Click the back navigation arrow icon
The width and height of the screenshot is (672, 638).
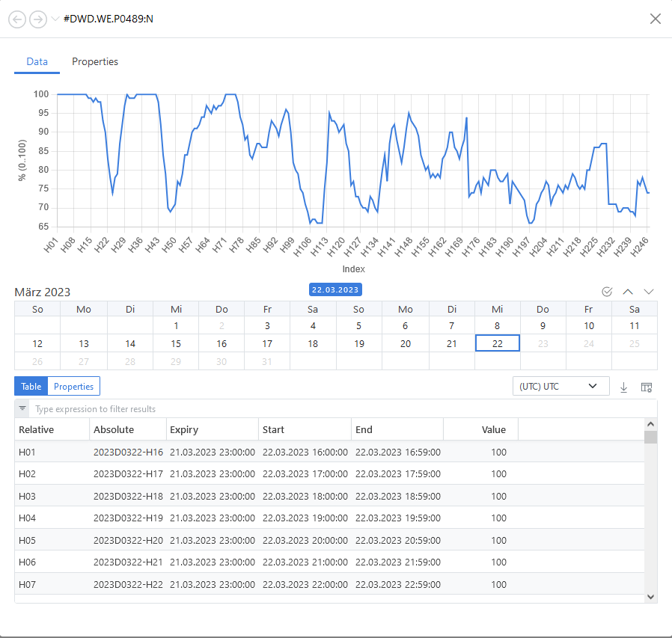pos(18,19)
